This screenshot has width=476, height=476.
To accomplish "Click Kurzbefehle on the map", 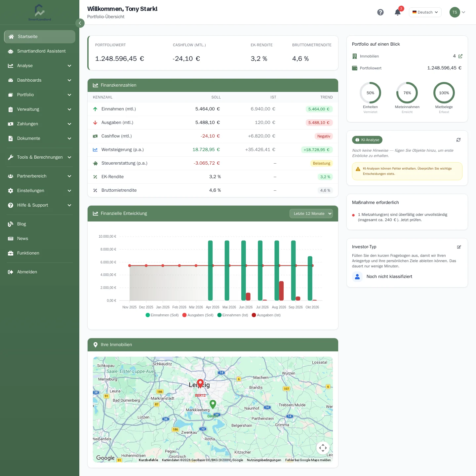I will pyautogui.click(x=148, y=460).
